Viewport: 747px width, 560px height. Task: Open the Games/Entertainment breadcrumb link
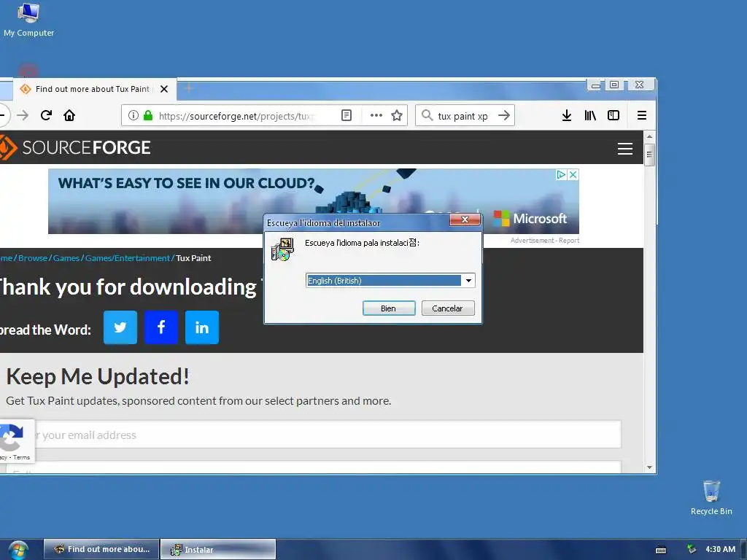coord(127,258)
